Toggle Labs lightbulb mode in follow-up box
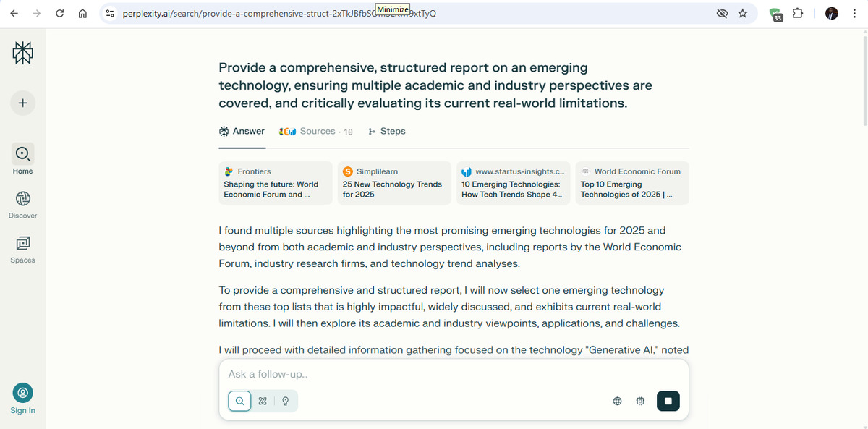Image resolution: width=868 pixels, height=429 pixels. pos(286,401)
